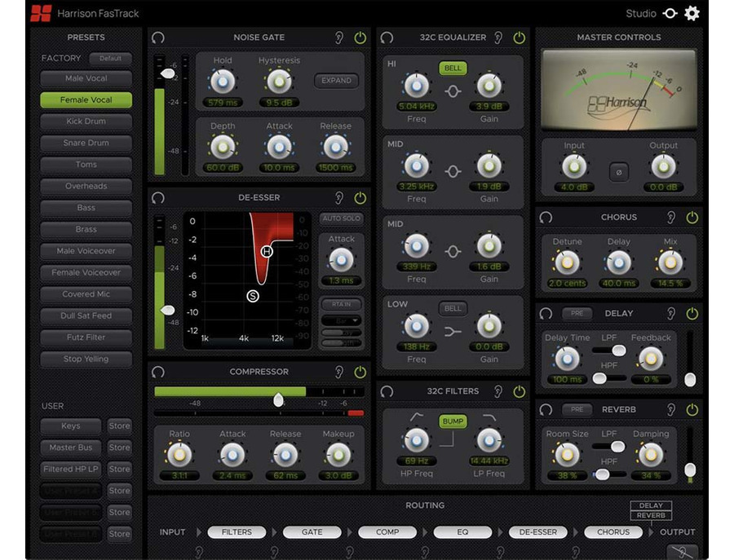Open the settings gear icon
734x560 pixels.
[692, 14]
